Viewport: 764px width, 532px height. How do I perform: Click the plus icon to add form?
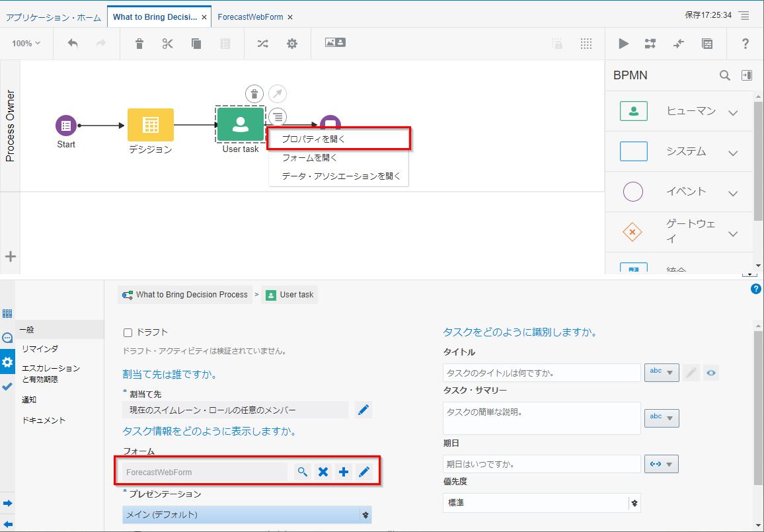344,472
